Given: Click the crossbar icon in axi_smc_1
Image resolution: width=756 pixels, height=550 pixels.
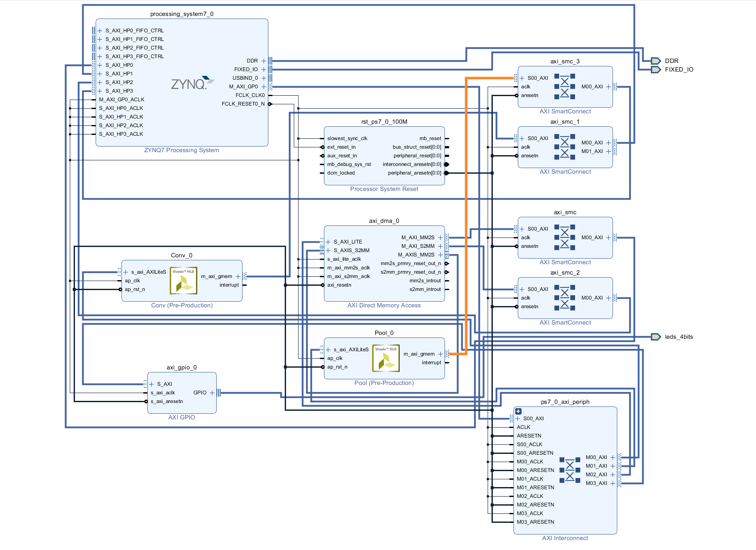Looking at the screenshot, I should point(565,147).
